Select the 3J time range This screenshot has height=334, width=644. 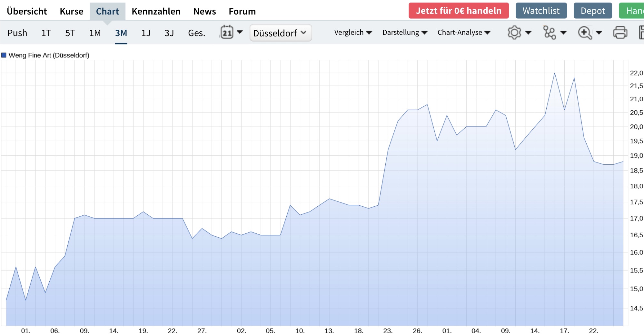click(x=169, y=33)
